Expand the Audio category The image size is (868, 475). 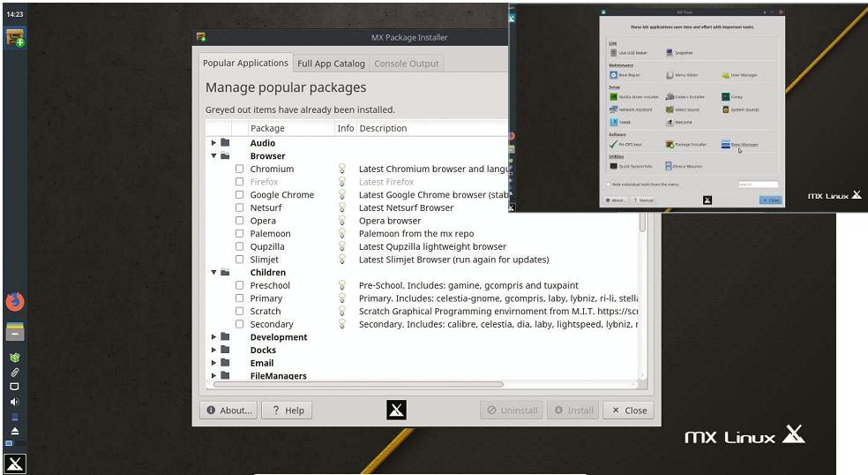213,143
